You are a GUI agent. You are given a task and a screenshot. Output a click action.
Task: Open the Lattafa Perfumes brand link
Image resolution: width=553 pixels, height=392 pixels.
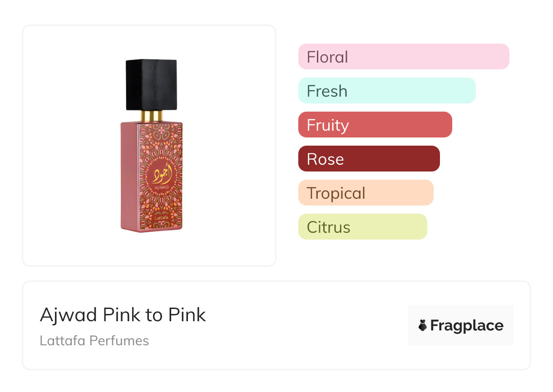click(x=94, y=341)
